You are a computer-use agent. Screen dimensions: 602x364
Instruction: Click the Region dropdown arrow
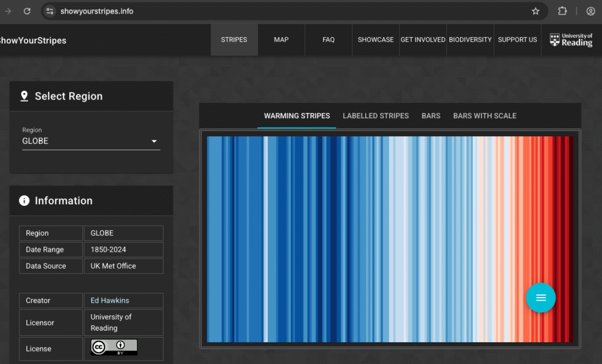click(154, 141)
